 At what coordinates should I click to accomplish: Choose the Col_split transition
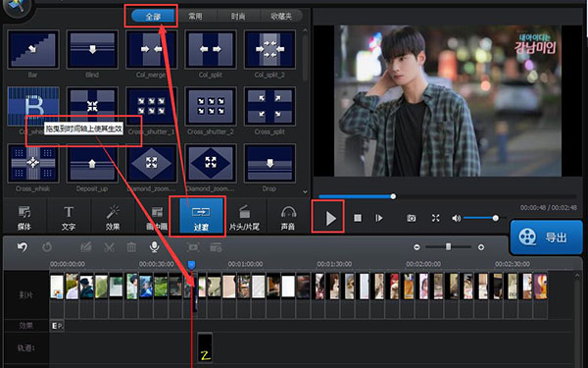pyautogui.click(x=211, y=50)
